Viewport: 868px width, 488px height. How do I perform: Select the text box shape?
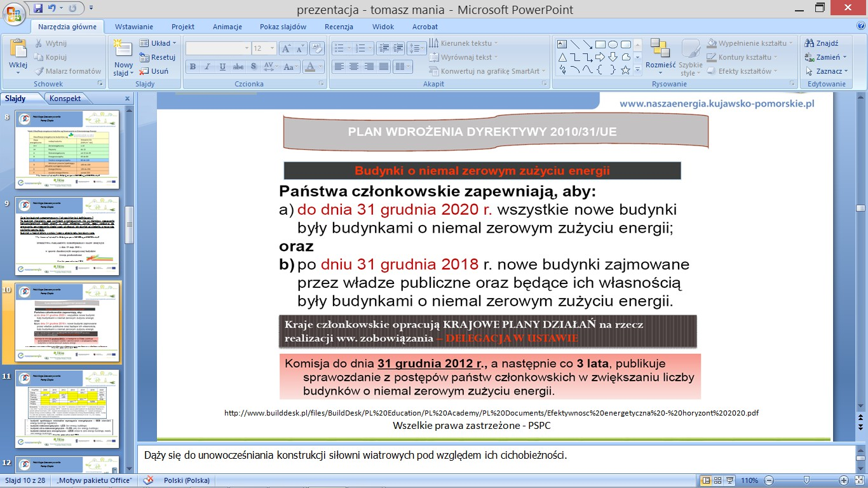pyautogui.click(x=562, y=44)
